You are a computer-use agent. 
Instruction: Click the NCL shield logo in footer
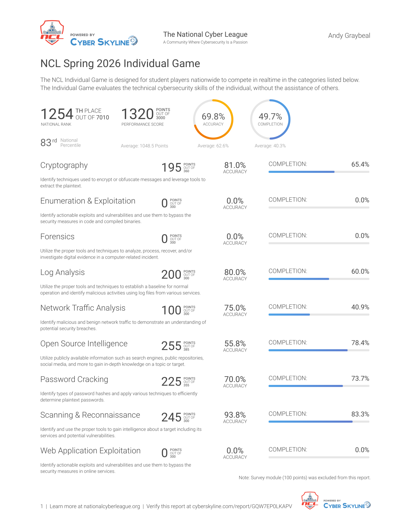click(x=310, y=500)
